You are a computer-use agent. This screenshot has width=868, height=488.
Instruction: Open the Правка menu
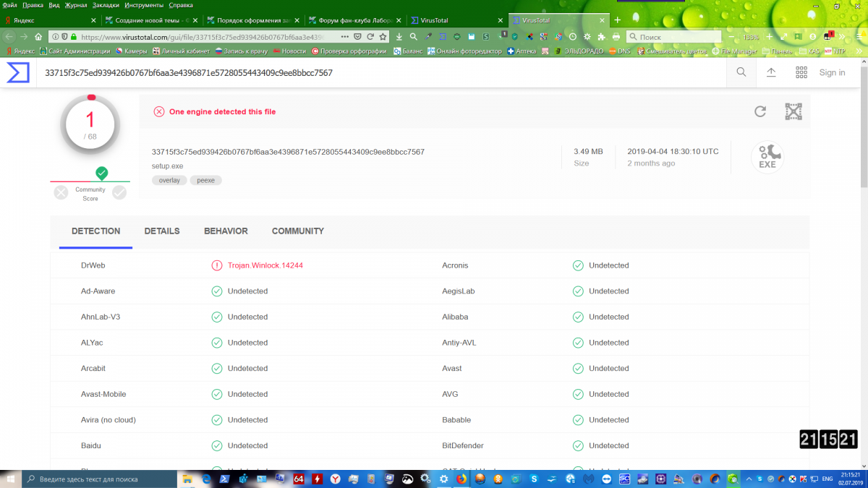click(33, 5)
